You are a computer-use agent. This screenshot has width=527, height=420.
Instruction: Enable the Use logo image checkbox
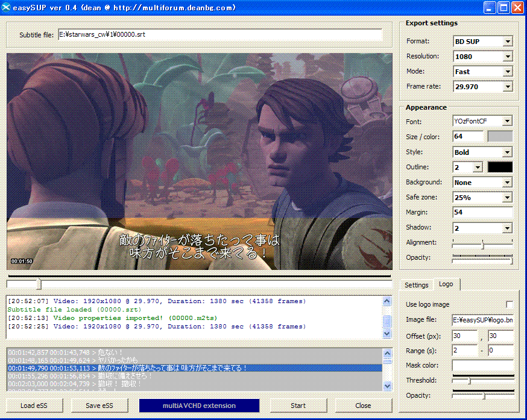[509, 304]
